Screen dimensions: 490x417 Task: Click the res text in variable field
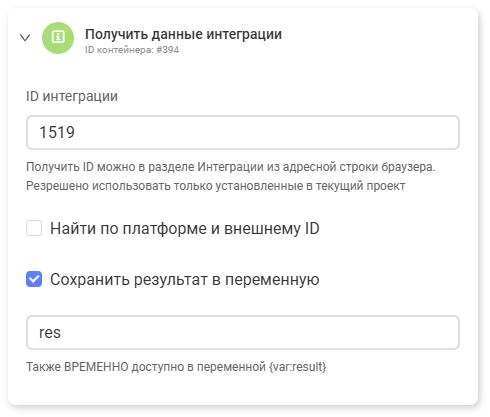(50, 333)
